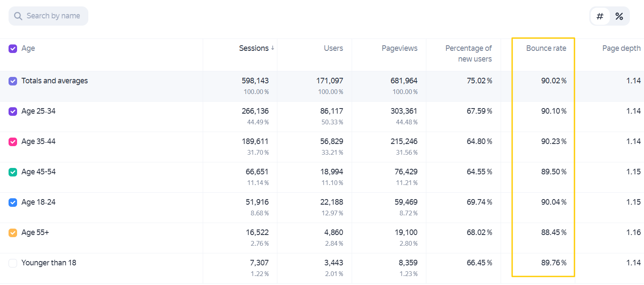The width and height of the screenshot is (644, 285).
Task: Uncheck the green Age 45-54 checkbox
Action: [x=13, y=172]
